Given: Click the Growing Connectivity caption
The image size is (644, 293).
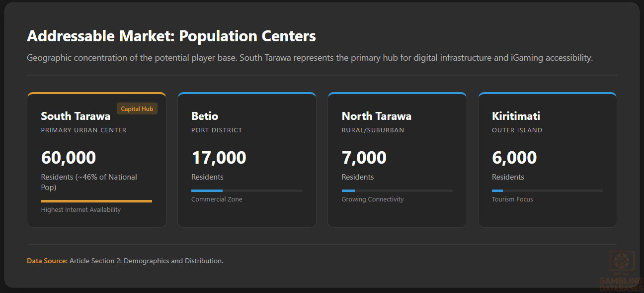Looking at the screenshot, I should coord(372,199).
